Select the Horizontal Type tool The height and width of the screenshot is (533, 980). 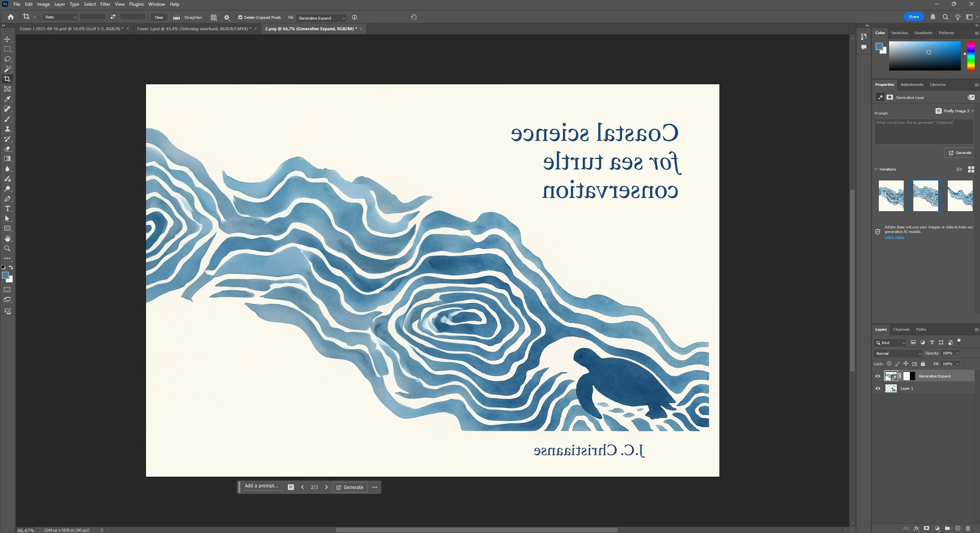[x=7, y=209]
